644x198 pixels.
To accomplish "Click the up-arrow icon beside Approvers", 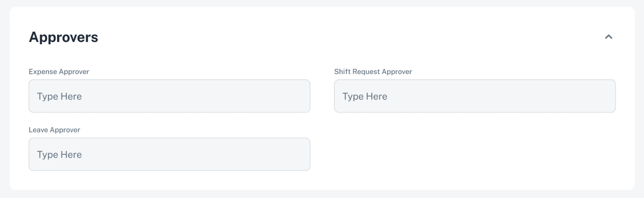I will point(608,37).
